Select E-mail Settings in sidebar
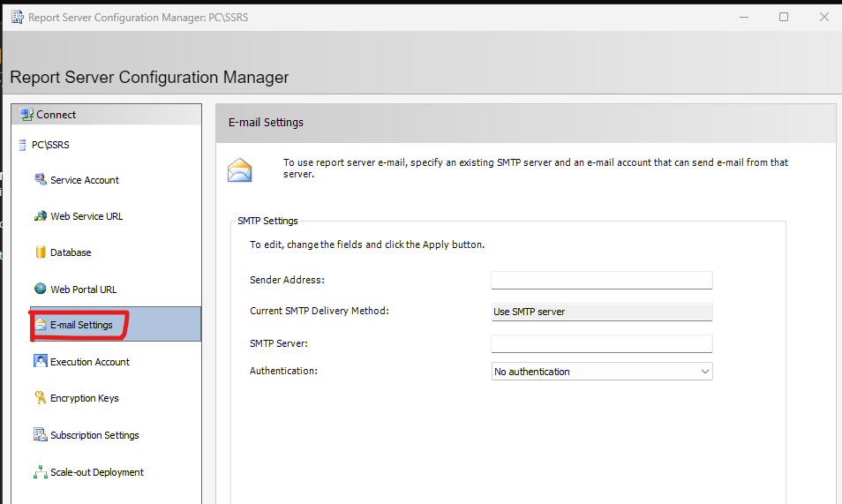 point(116,324)
